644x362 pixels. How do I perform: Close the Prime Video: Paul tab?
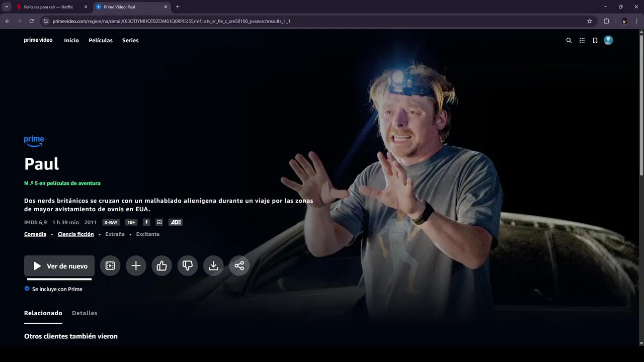coord(166,7)
